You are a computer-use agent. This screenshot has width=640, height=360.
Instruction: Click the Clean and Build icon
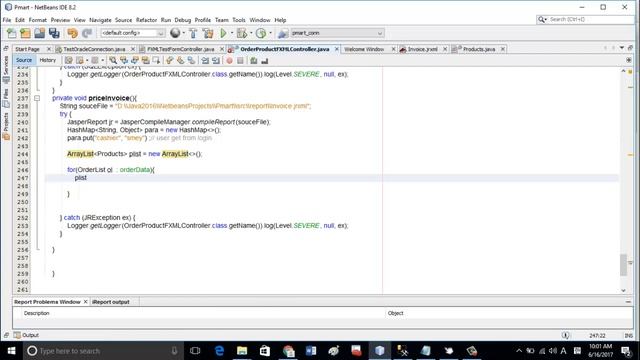click(208, 33)
